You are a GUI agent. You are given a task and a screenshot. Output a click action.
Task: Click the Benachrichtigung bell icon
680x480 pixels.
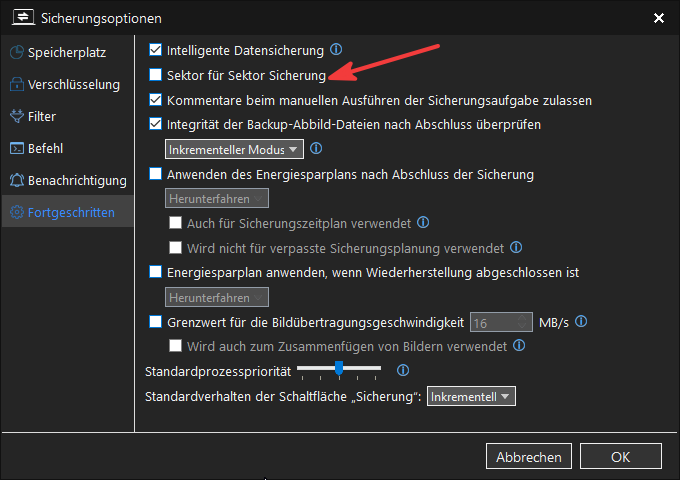(16, 180)
